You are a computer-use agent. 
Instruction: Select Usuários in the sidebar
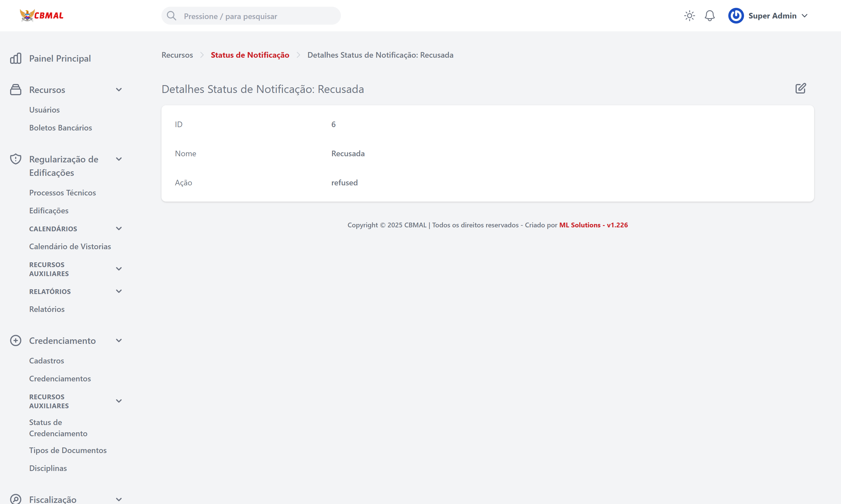[44, 109]
